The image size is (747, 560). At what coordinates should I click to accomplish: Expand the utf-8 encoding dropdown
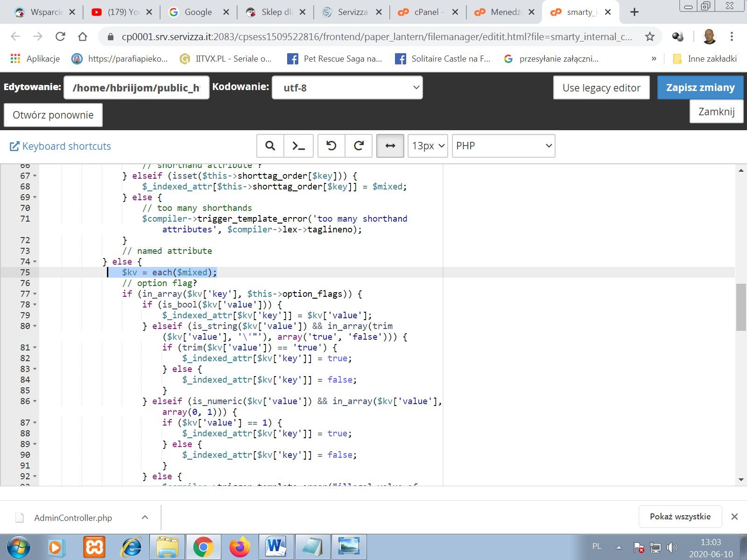[347, 88]
